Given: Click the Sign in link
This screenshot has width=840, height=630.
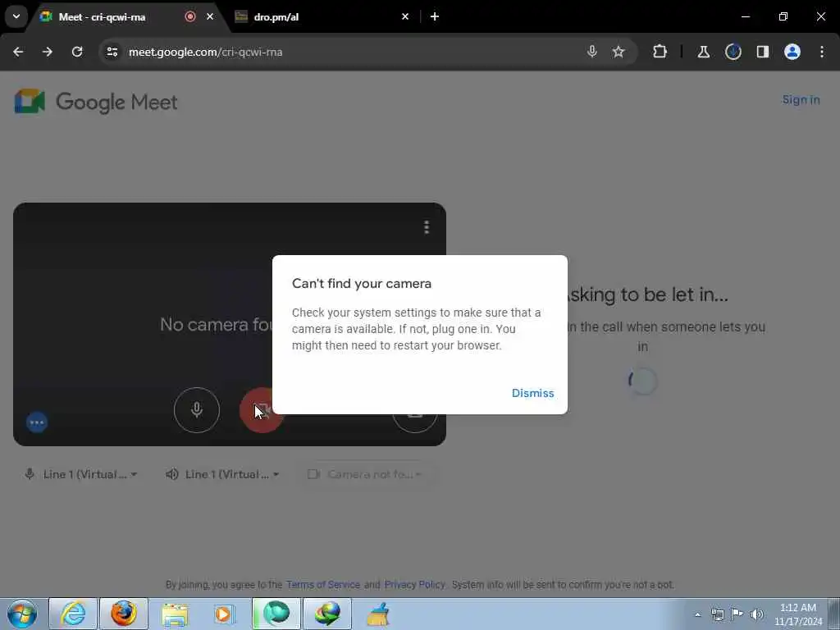Looking at the screenshot, I should [x=801, y=99].
